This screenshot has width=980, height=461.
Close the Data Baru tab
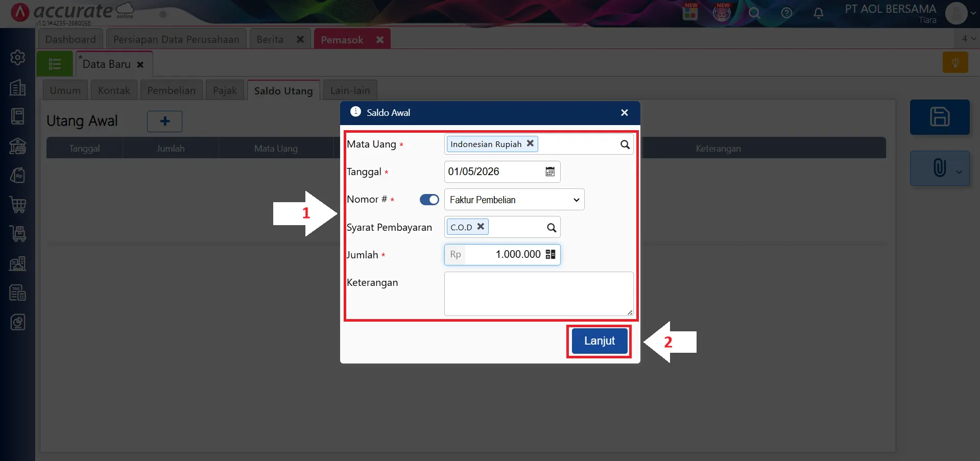[140, 65]
